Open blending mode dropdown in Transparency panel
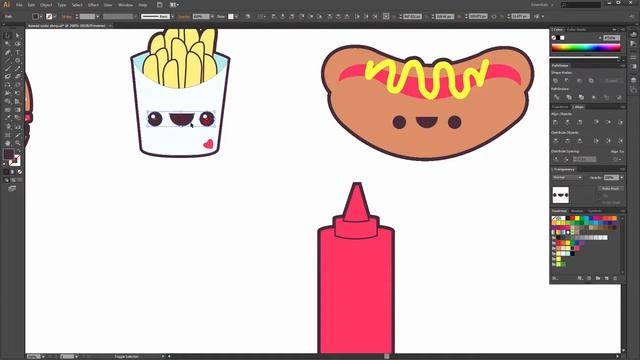This screenshot has width=640, height=360. (x=567, y=178)
